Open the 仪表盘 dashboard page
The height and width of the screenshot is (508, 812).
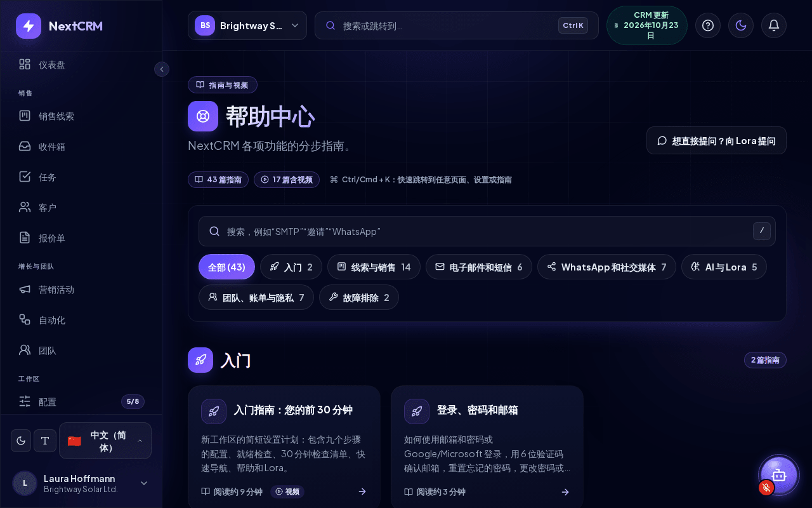click(x=81, y=65)
